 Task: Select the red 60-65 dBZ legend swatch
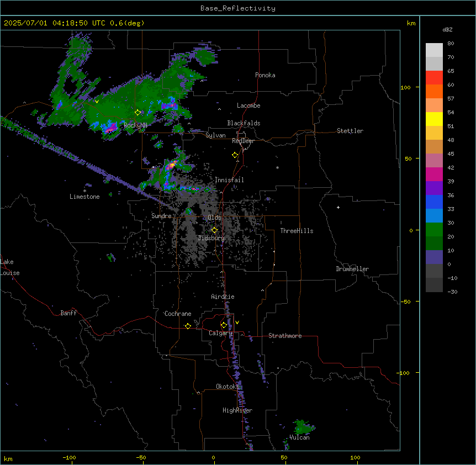pyautogui.click(x=434, y=78)
